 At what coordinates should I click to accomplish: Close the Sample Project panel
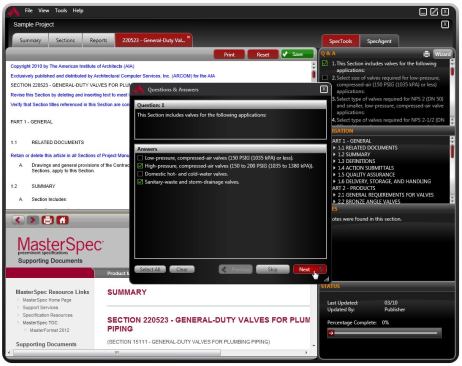point(445,24)
